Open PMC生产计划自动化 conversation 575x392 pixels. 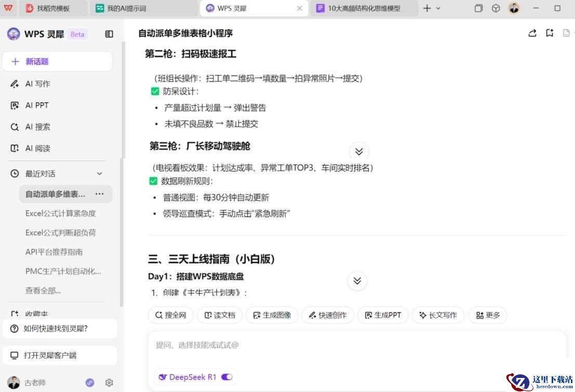click(x=63, y=272)
